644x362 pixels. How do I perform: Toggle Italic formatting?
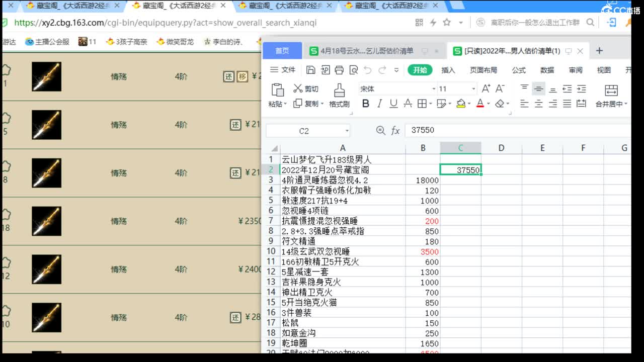(379, 104)
